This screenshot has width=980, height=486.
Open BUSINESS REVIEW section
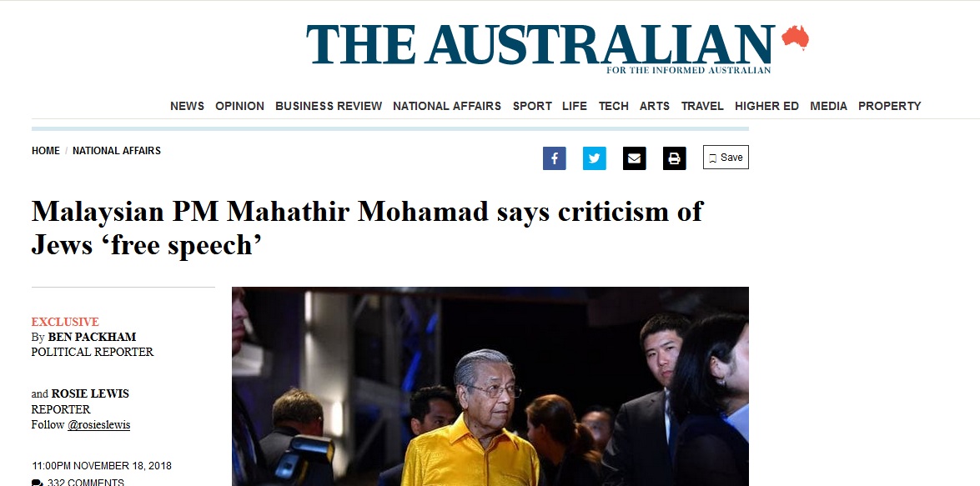pyautogui.click(x=328, y=106)
